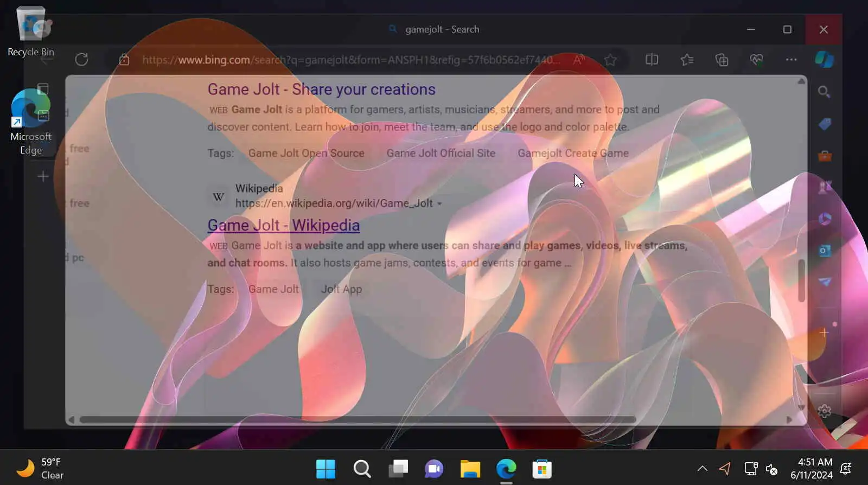Add this page to favorites star
The height and width of the screenshot is (485, 868).
pos(610,60)
